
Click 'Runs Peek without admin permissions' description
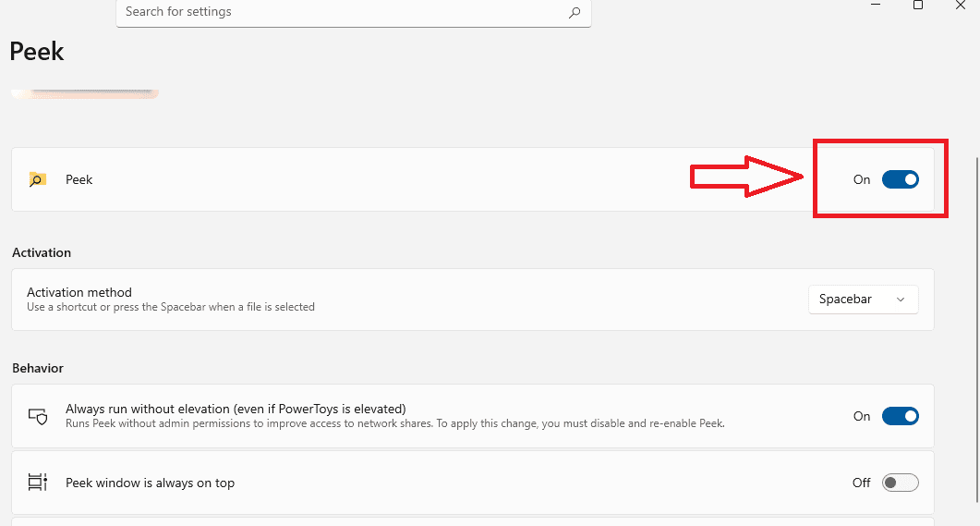click(x=395, y=423)
